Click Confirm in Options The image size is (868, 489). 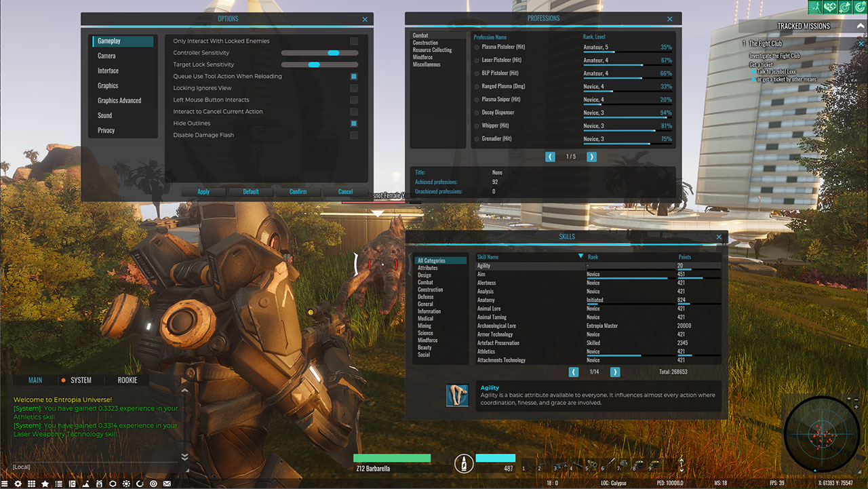click(298, 192)
